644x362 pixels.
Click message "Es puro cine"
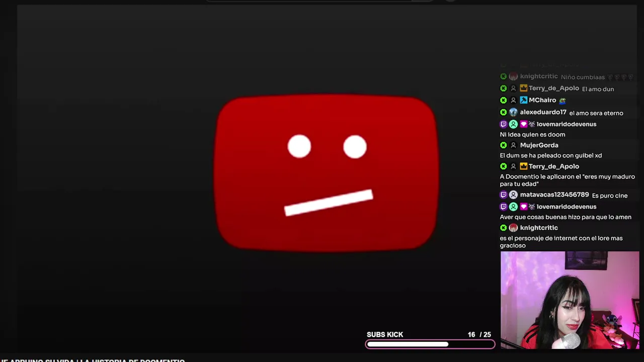click(610, 196)
